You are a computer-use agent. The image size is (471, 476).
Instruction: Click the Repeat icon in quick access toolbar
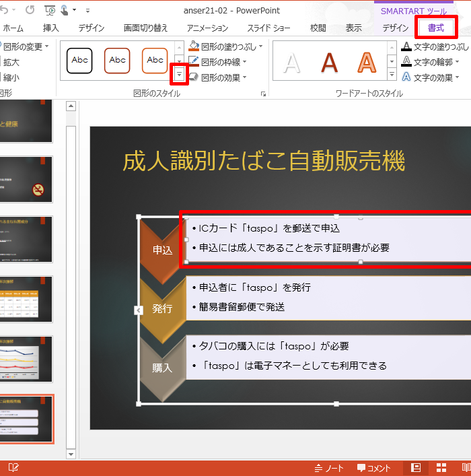click(30, 10)
